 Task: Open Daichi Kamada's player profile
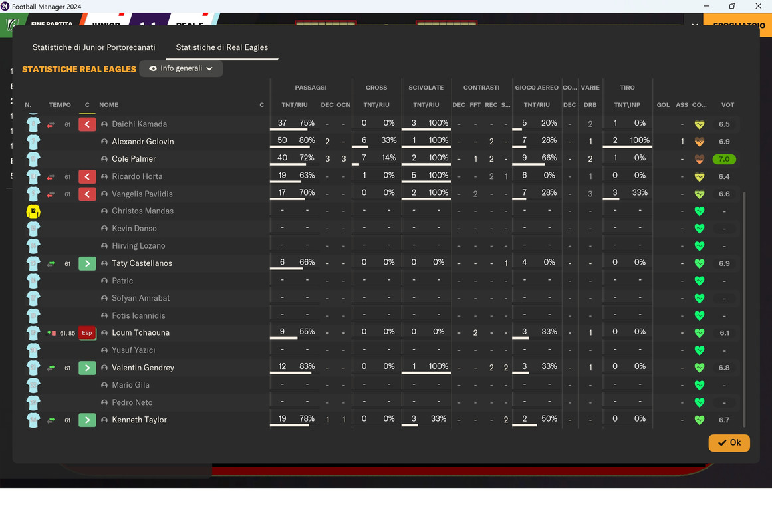pos(140,124)
